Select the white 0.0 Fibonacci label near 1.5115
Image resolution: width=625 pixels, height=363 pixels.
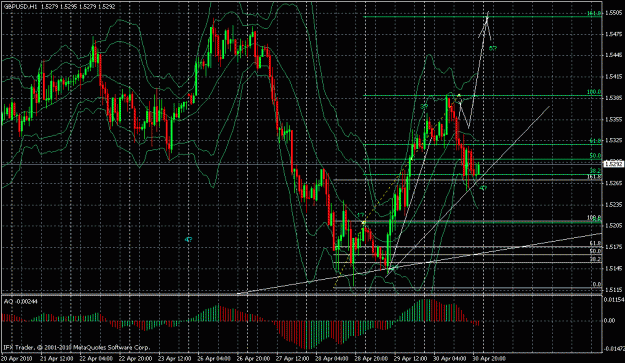click(x=597, y=285)
